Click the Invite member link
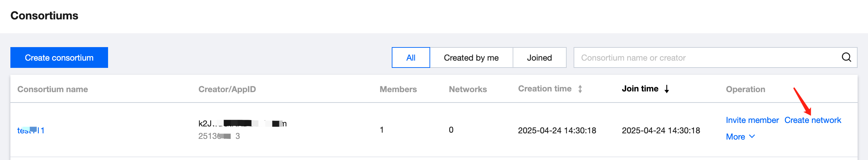Viewport: 868px width, 160px height. [752, 120]
